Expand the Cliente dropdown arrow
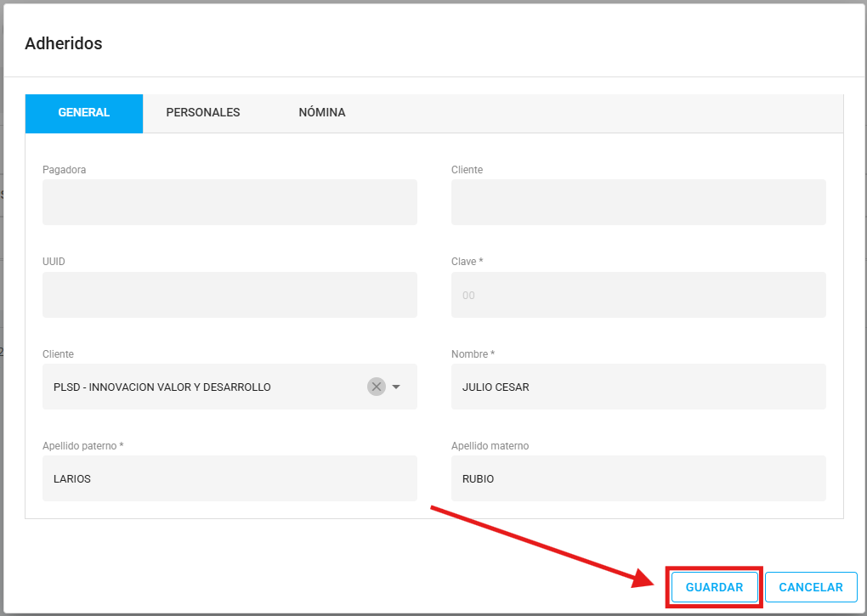Screen dimensions: 867x616 396,387
